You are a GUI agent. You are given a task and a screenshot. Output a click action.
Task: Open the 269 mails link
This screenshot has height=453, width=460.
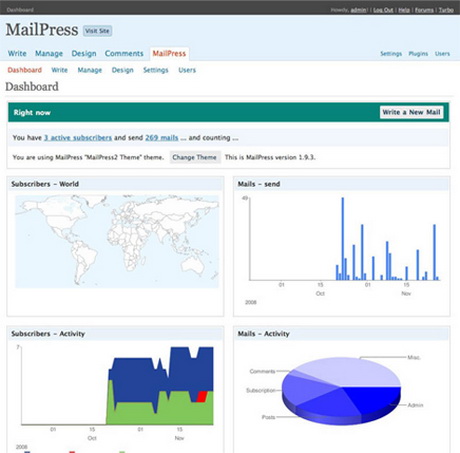click(x=162, y=138)
